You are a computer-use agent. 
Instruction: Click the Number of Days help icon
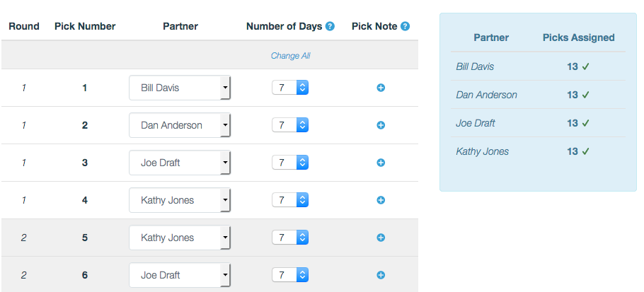(x=330, y=26)
